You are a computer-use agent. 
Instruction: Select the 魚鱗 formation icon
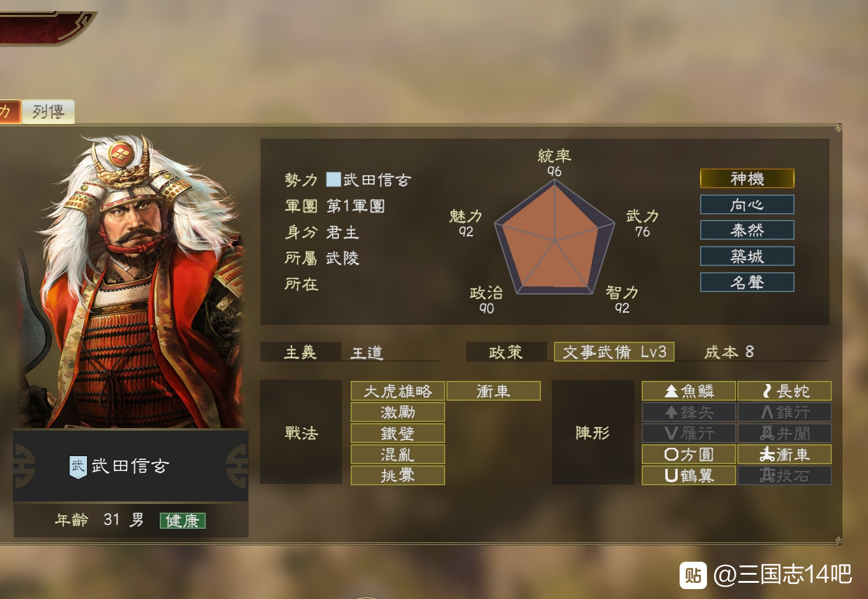tap(672, 391)
